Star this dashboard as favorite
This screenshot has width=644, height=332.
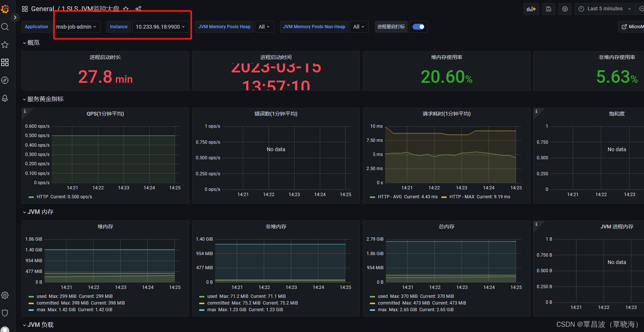(126, 9)
